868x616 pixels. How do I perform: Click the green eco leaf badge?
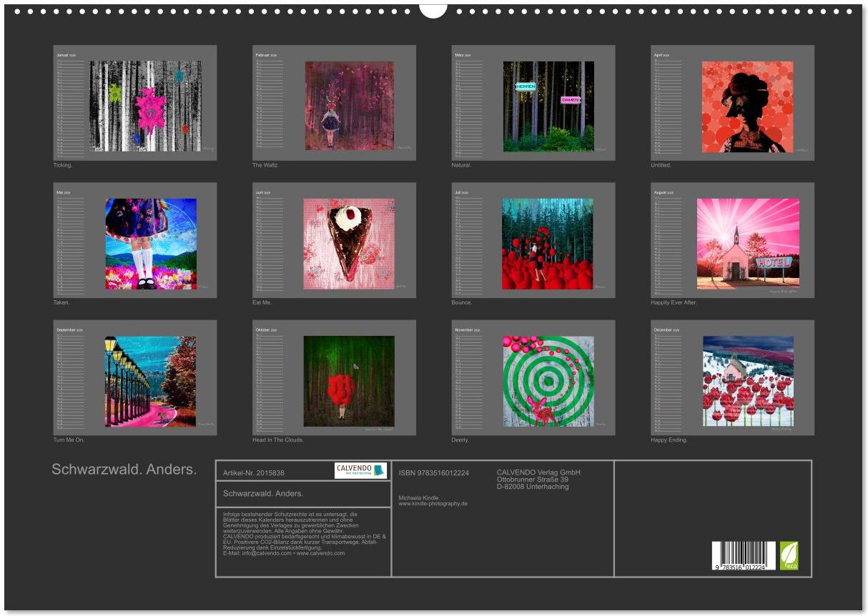coord(789,556)
